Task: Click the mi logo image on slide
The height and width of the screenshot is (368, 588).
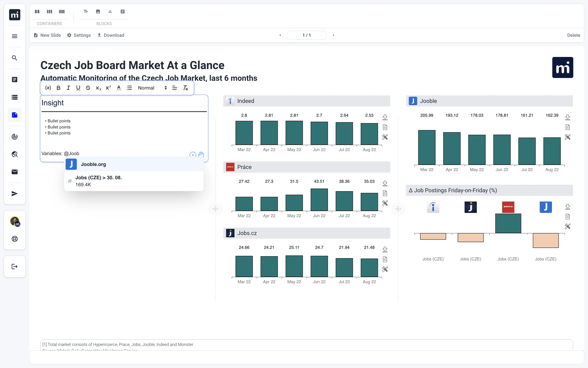Action: pyautogui.click(x=562, y=67)
